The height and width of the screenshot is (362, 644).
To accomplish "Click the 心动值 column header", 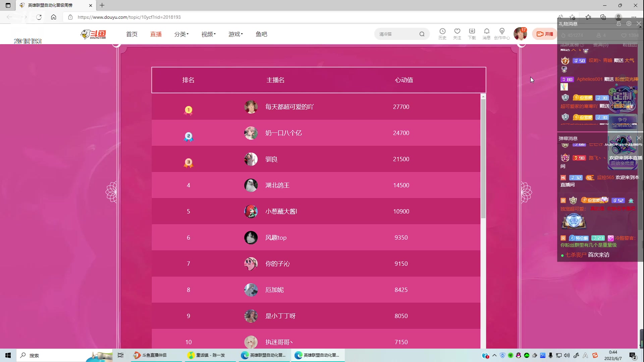I will click(404, 80).
